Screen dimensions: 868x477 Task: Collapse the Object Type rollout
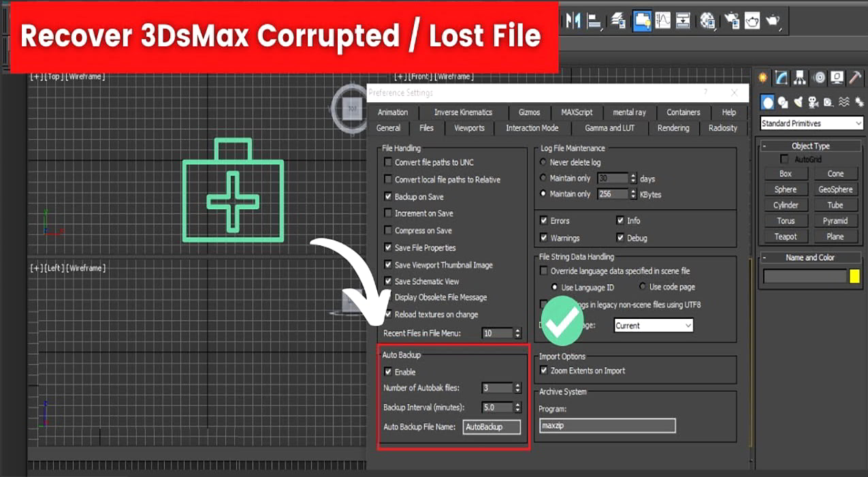point(810,146)
